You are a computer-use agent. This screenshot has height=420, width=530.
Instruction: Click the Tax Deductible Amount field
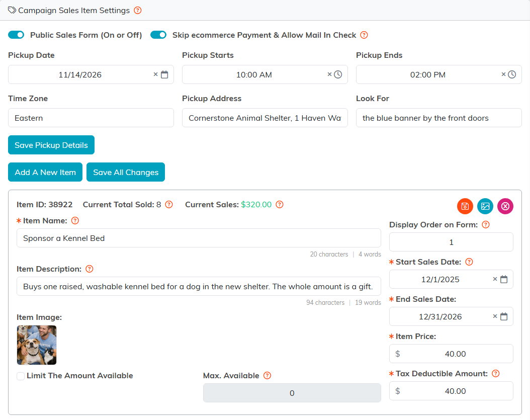pos(451,391)
